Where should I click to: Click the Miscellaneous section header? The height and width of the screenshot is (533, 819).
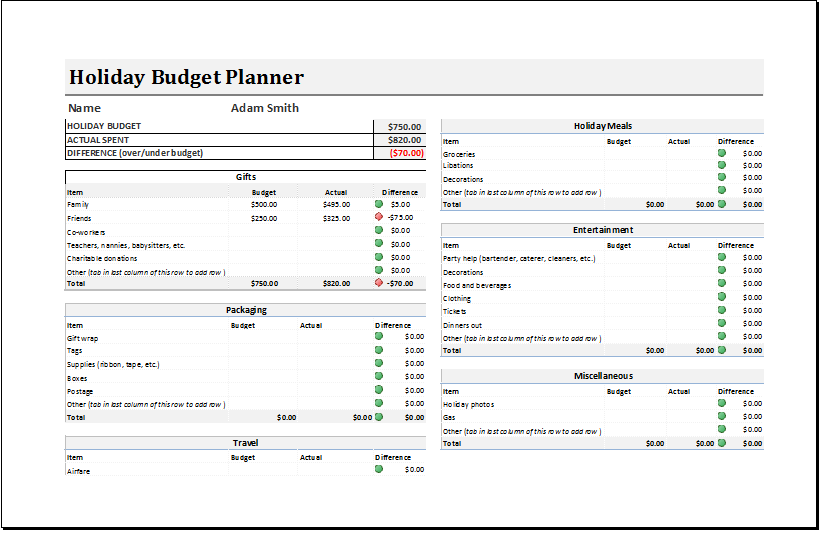(x=602, y=376)
